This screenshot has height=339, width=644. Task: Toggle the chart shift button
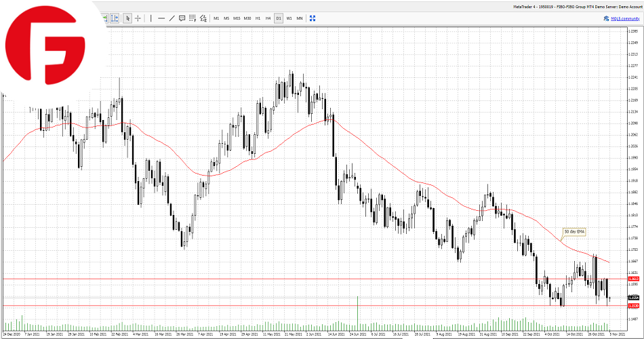tap(115, 18)
